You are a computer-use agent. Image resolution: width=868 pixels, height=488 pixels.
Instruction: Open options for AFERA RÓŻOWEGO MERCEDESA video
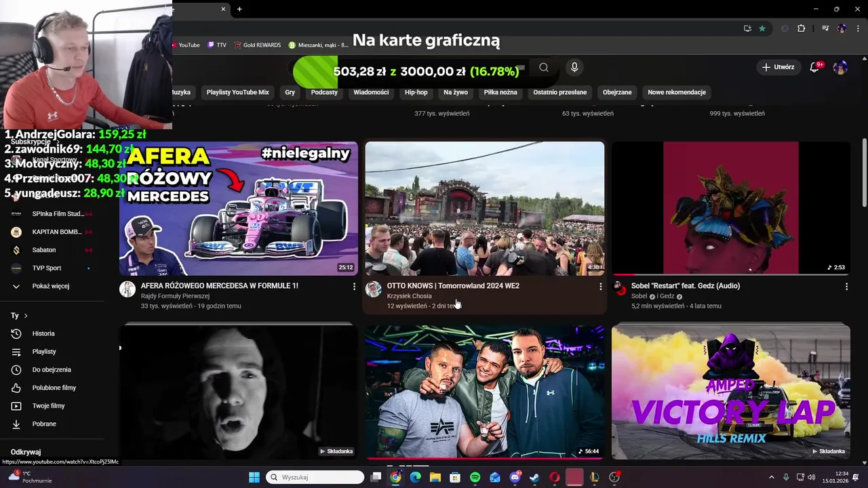pyautogui.click(x=354, y=287)
